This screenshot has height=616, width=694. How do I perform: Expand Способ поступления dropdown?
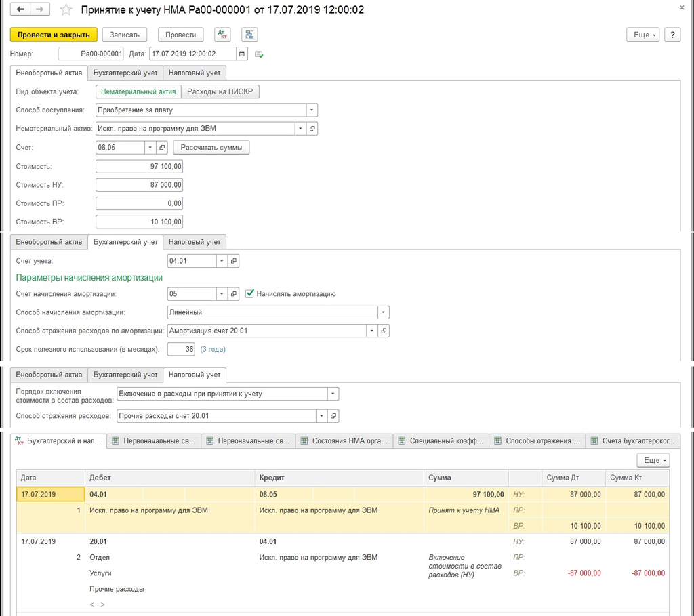312,110
